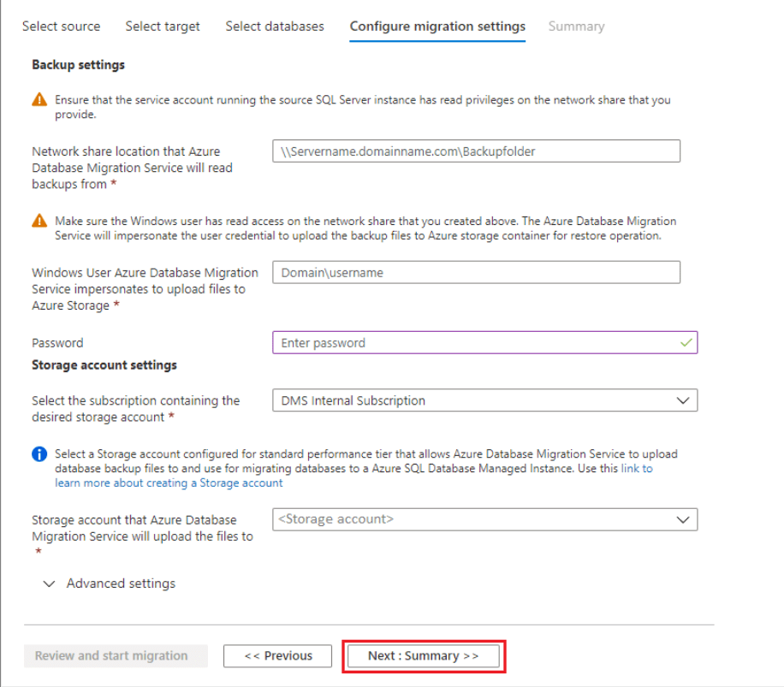The image size is (784, 687).
Task: Click the warning icon above network share field
Action: tap(39, 100)
